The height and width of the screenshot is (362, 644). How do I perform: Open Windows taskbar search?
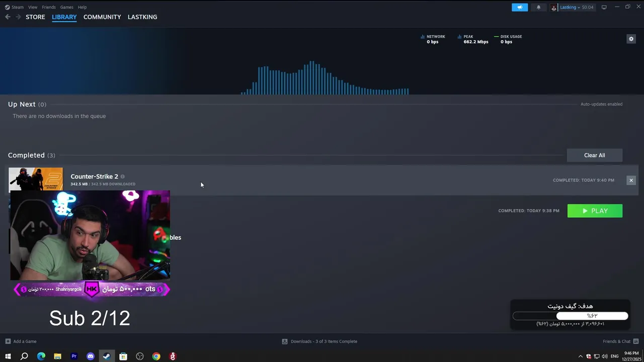pyautogui.click(x=24, y=356)
